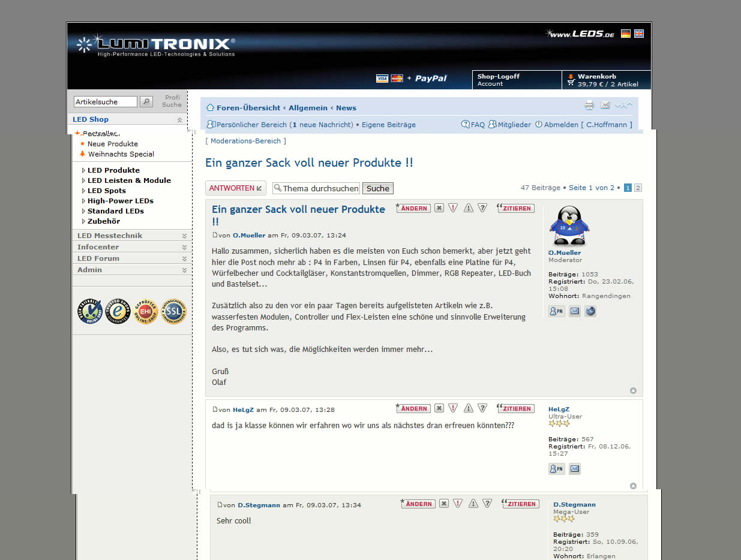Click the email topic envelope icon
Image resolution: width=741 pixels, height=560 pixels.
point(605,106)
